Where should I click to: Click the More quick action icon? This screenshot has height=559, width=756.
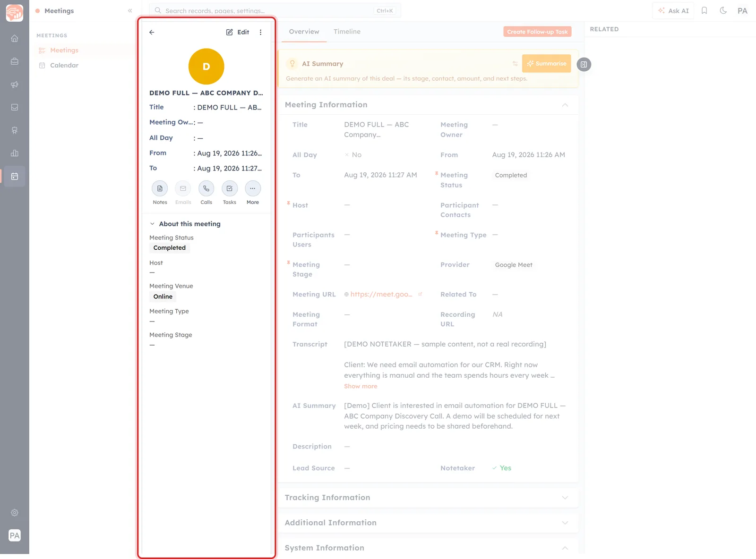click(253, 188)
